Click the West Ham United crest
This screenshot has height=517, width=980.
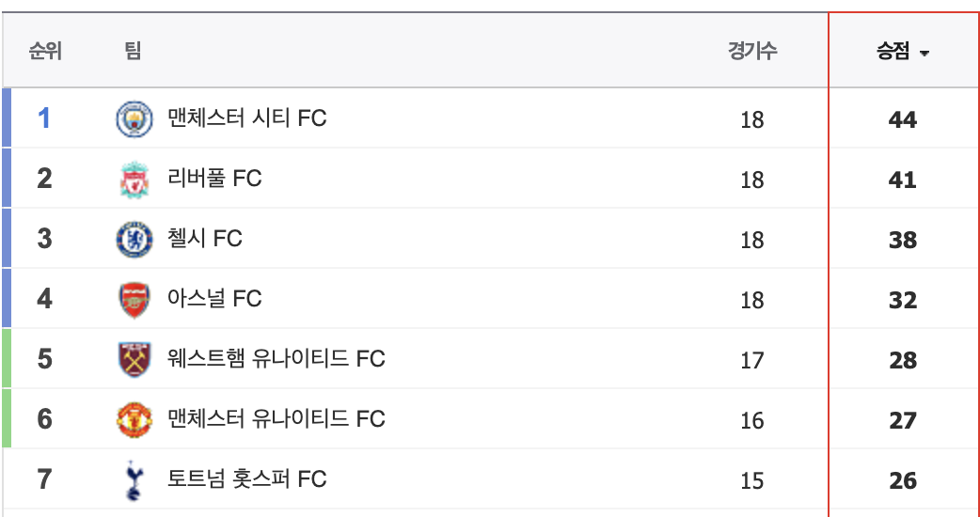tap(134, 360)
